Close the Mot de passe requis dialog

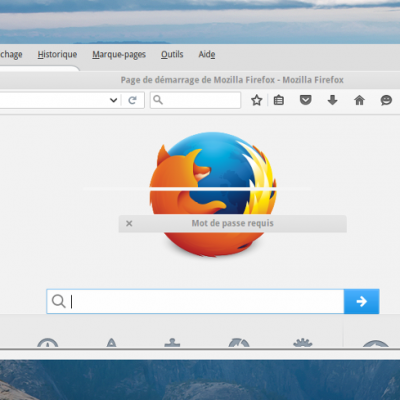tap(129, 223)
